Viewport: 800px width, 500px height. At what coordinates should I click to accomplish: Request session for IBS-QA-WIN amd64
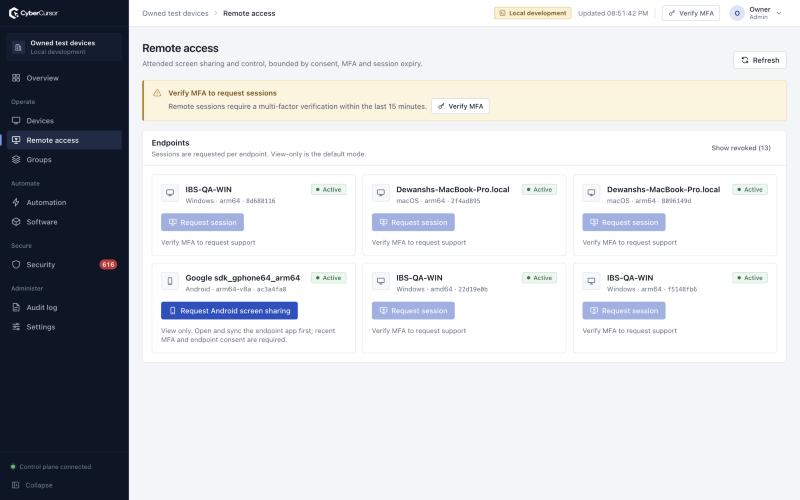[413, 311]
